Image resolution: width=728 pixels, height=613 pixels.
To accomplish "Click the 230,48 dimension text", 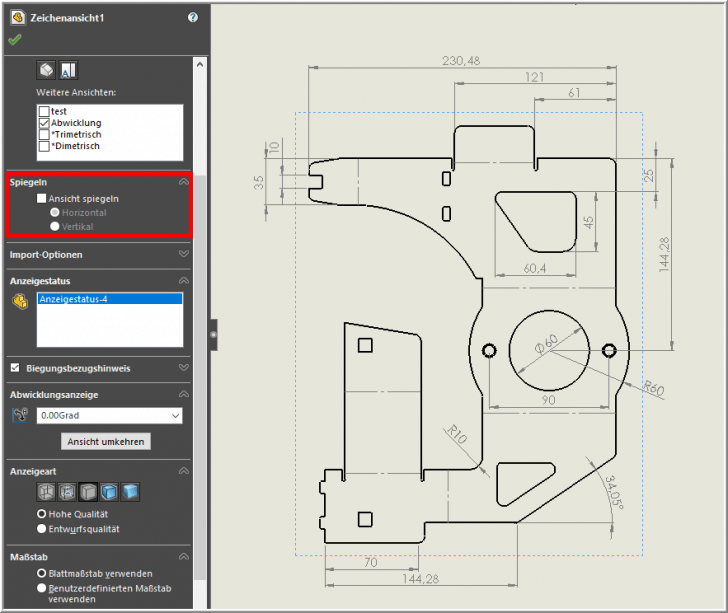I will point(461,61).
